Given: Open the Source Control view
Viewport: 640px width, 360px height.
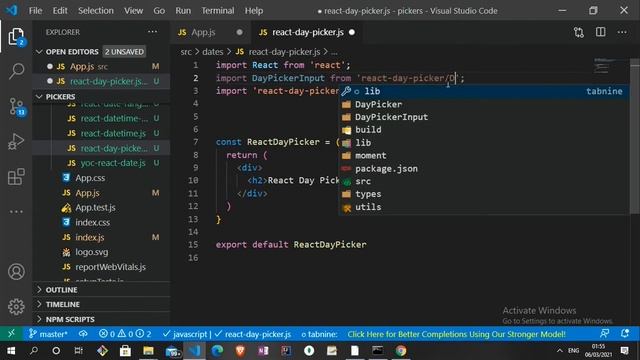Looking at the screenshot, I should pyautogui.click(x=16, y=107).
